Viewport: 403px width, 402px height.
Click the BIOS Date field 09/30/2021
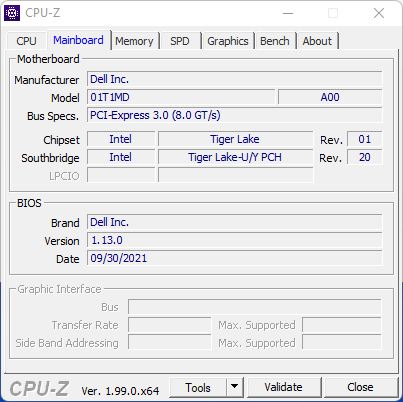coord(235,258)
